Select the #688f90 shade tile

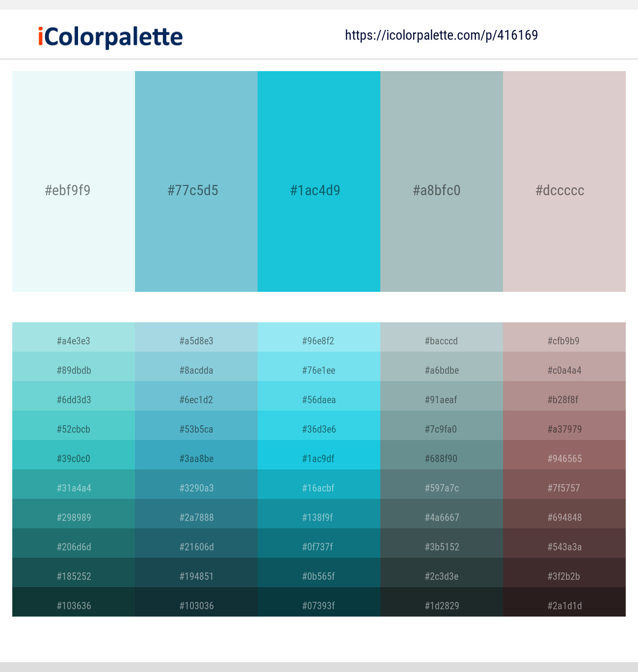click(441, 458)
